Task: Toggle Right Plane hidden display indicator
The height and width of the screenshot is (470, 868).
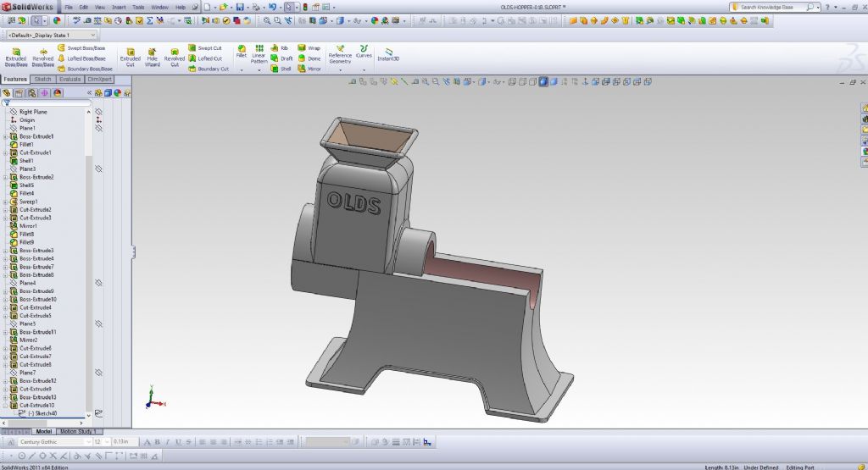Action: (98, 112)
